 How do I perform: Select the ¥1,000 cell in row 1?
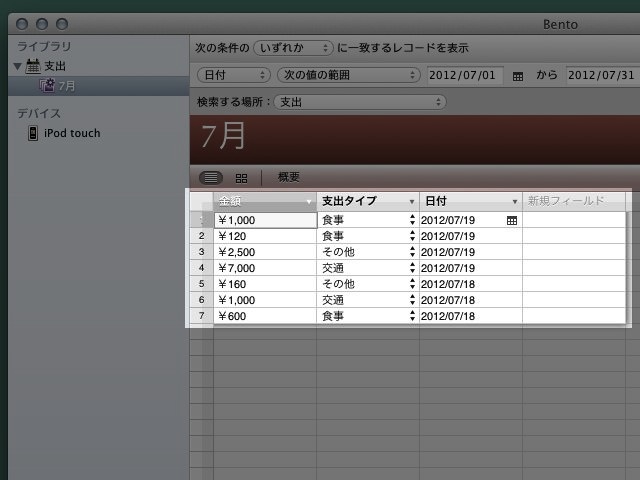pos(265,220)
